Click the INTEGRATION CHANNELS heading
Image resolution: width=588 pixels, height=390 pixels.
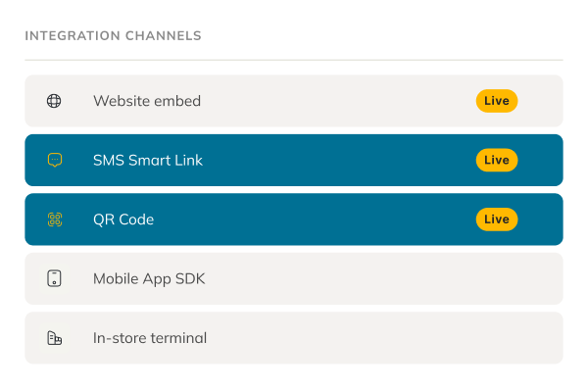pyautogui.click(x=114, y=35)
